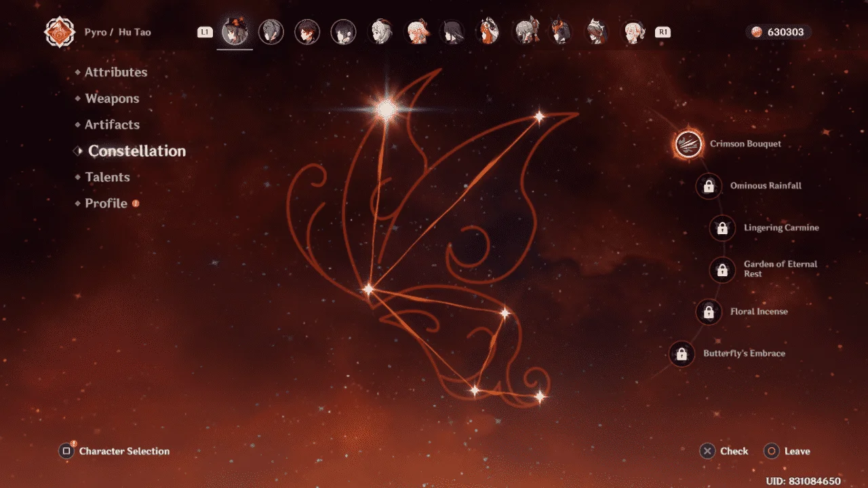Click the Ominous Rainfall label text
Image resolution: width=868 pixels, height=488 pixels.
766,186
